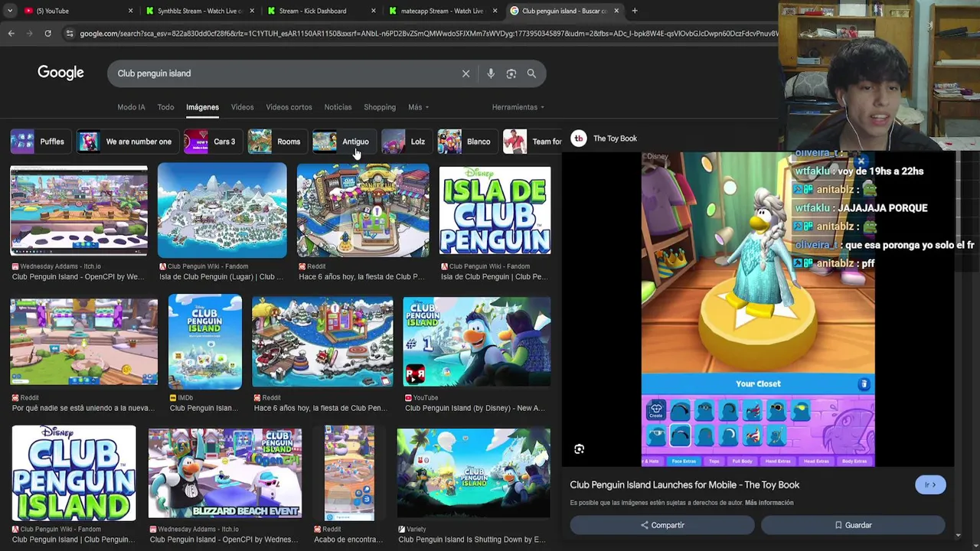Click the site info icon in address bar

click(x=70, y=33)
